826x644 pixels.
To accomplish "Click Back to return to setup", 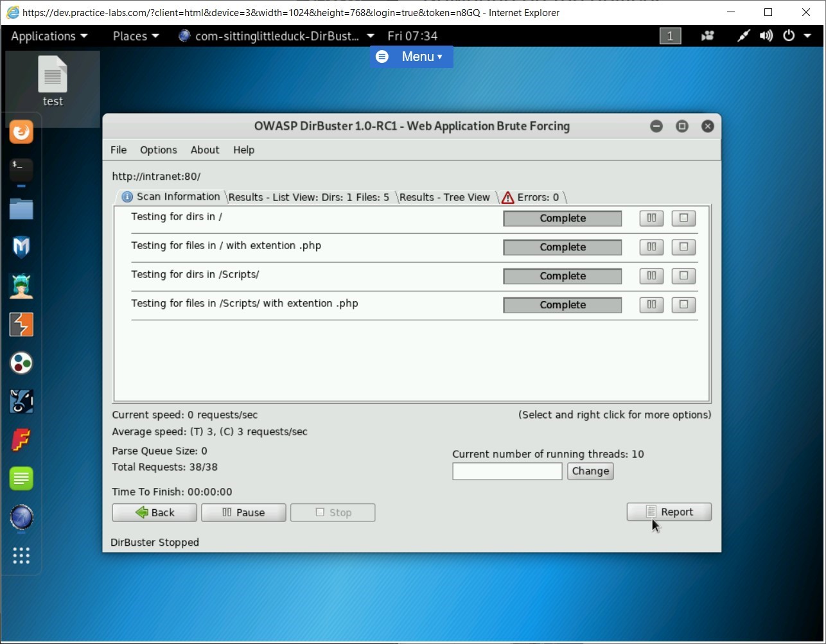I will [x=154, y=512].
